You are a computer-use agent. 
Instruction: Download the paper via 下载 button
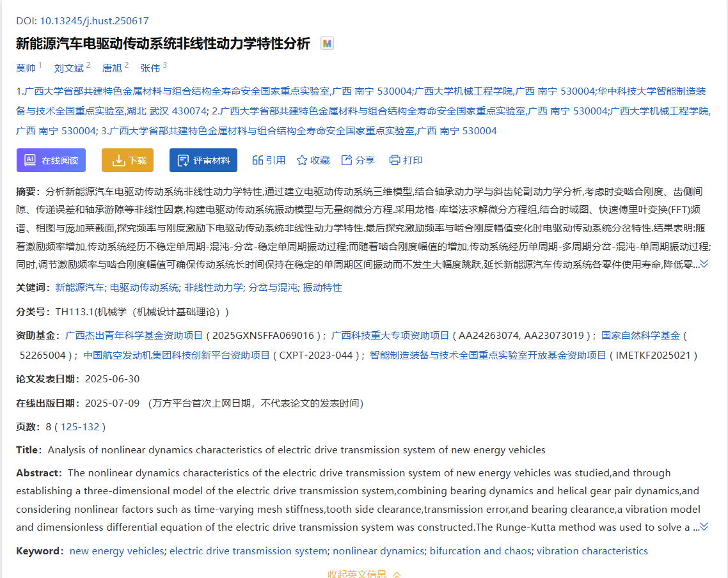click(128, 160)
